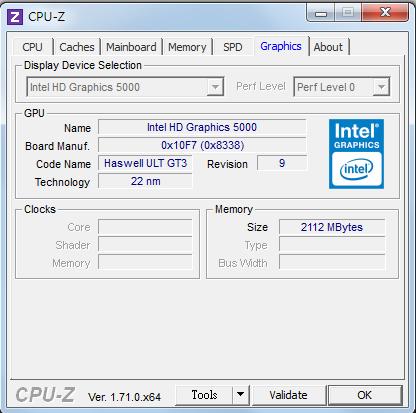The width and height of the screenshot is (416, 413).
Task: Go to the Mainboard tab
Action: click(x=131, y=47)
